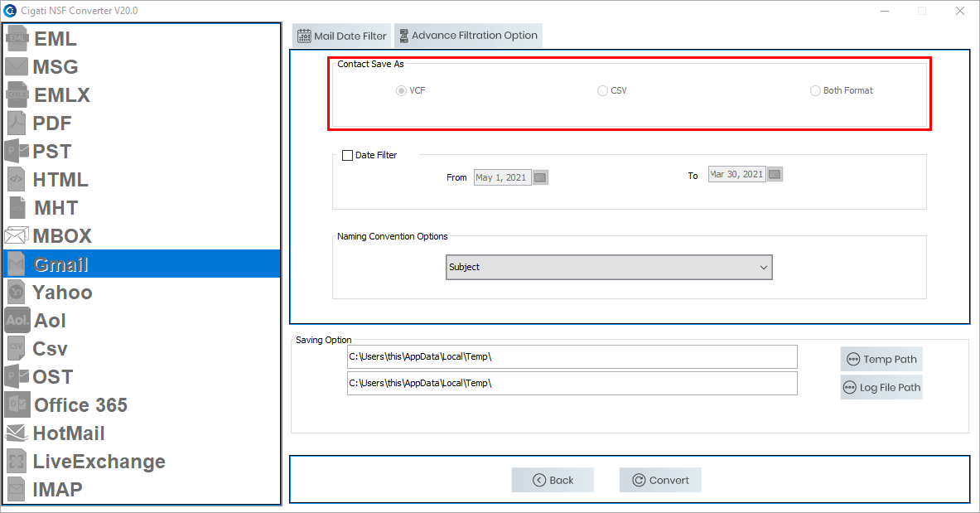
Task: Select the Office 365 text label
Action: click(x=80, y=404)
